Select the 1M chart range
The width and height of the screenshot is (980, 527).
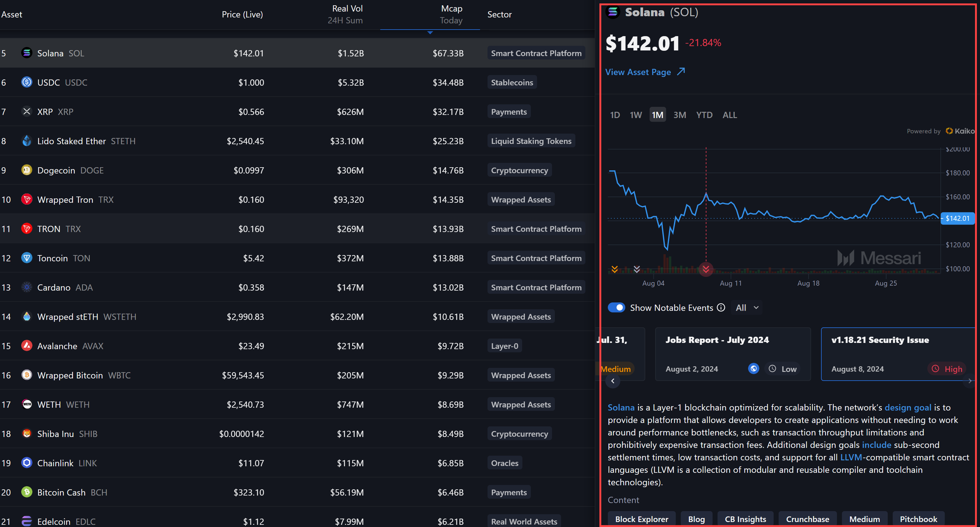(x=657, y=115)
